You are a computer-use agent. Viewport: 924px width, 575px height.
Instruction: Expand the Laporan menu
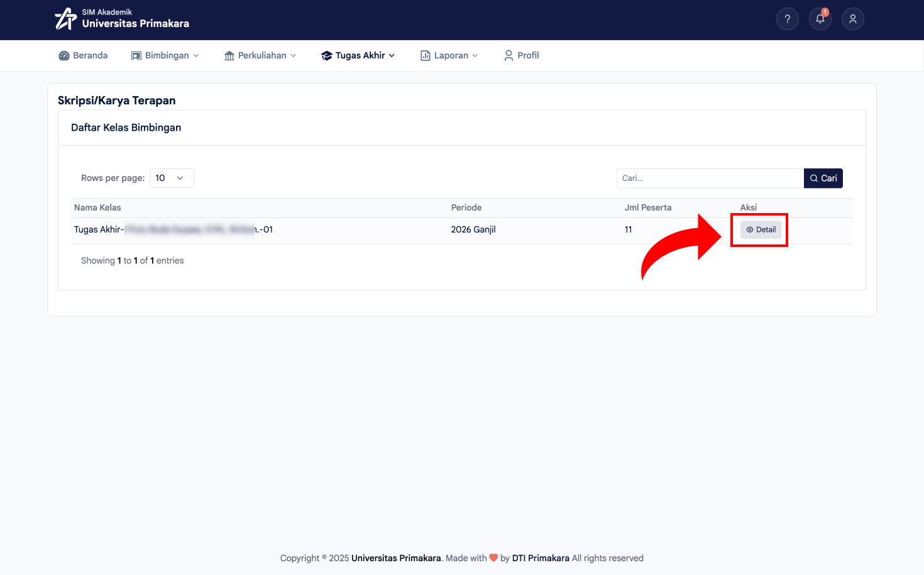pos(449,55)
